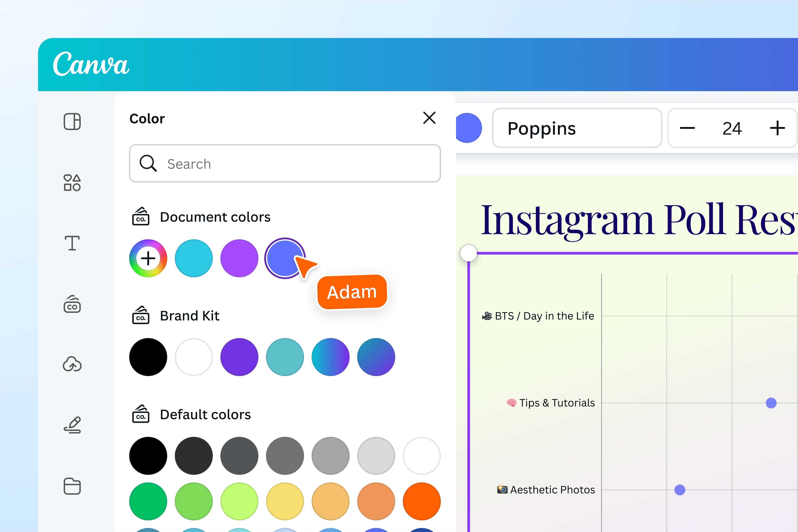798x532 pixels.
Task: Open the Design panel in the sidebar
Action: (72, 121)
